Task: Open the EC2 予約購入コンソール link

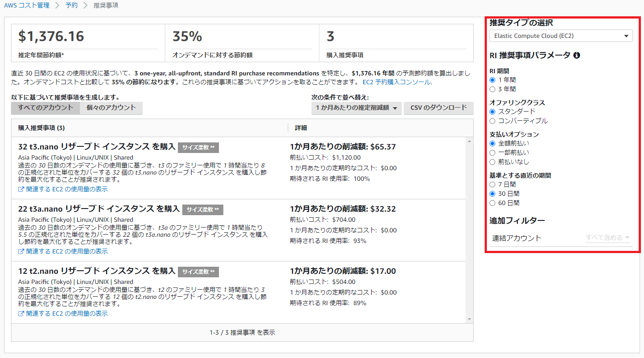Action: (x=396, y=82)
